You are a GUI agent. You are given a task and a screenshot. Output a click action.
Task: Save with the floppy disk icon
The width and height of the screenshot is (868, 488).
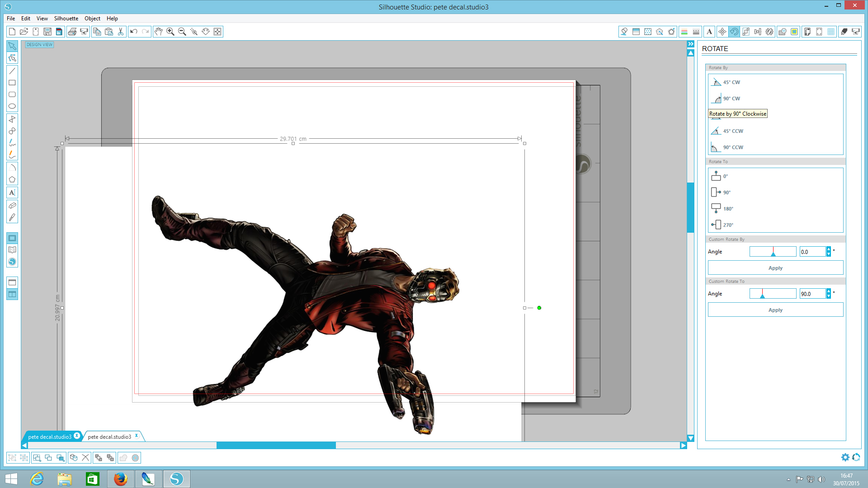click(x=47, y=32)
